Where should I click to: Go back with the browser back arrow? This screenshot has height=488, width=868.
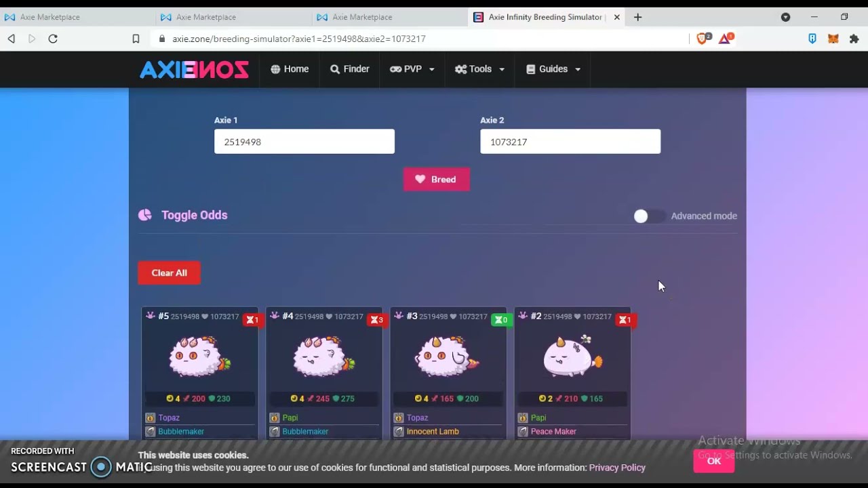point(12,39)
